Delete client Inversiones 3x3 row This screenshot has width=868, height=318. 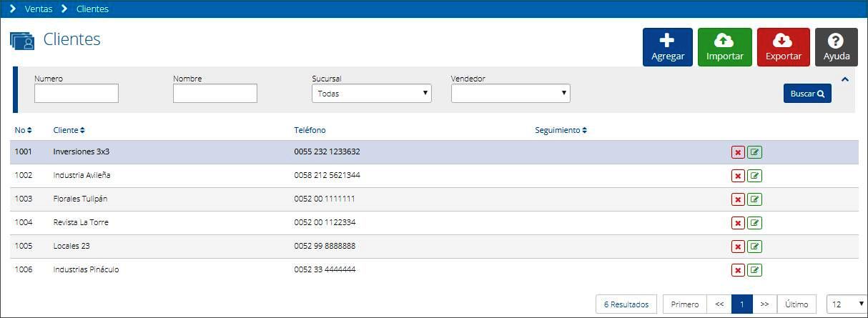(x=738, y=152)
